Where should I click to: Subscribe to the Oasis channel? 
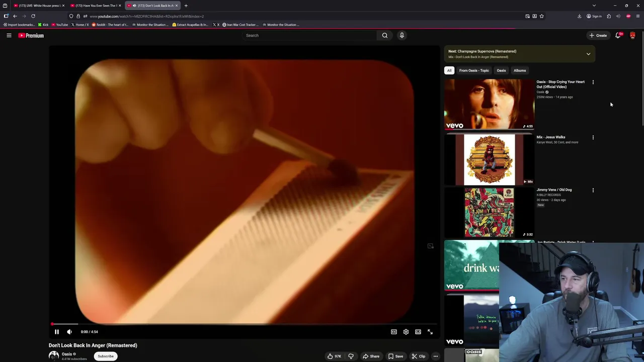[x=106, y=356]
